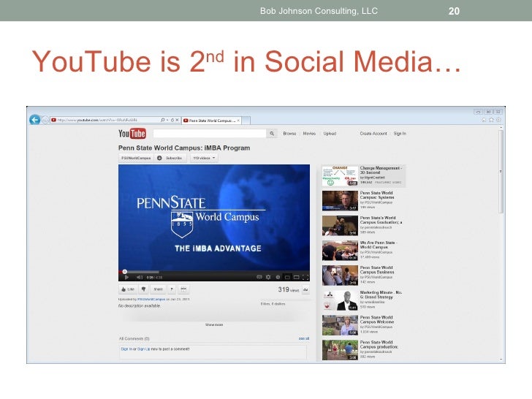Open the World Campus Business thumbnail
532x399 pixels.
340,275
